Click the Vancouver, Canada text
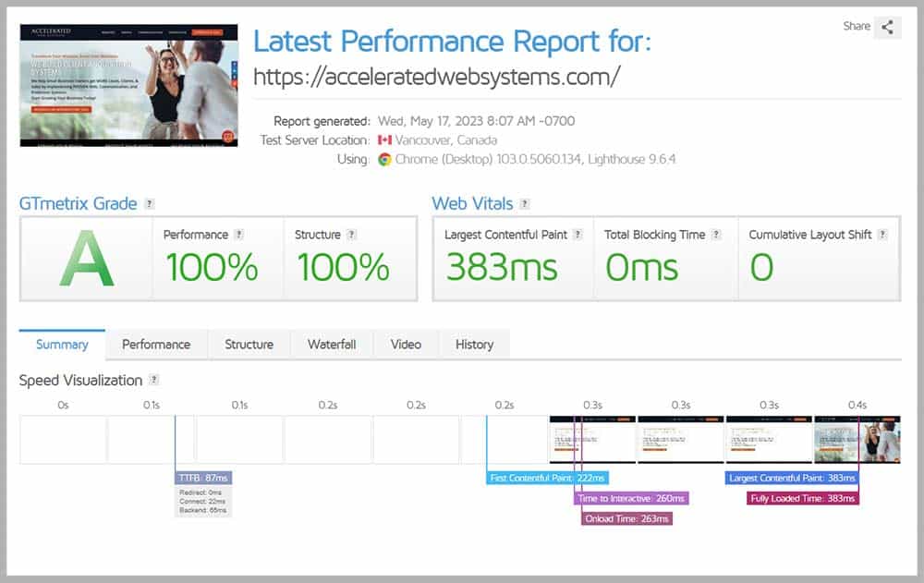 446,140
